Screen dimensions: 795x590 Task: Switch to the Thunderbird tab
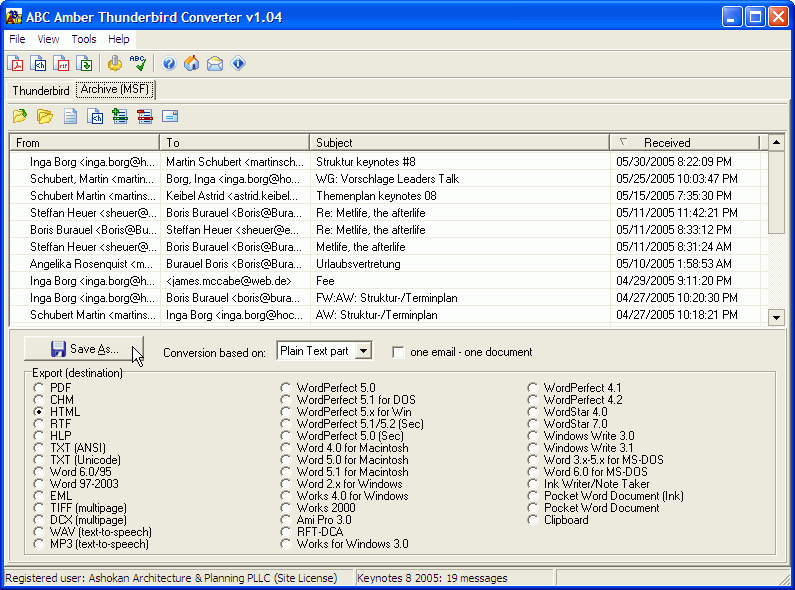tap(41, 91)
